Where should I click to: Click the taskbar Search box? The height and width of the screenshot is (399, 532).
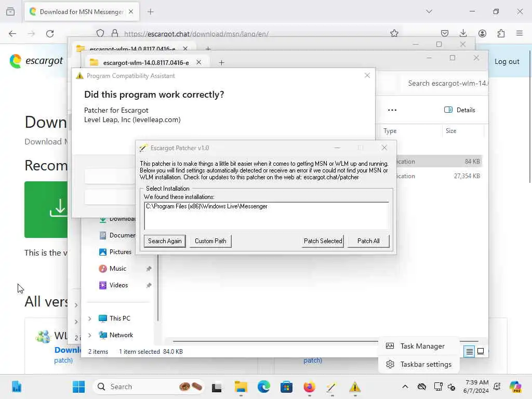[149, 387]
